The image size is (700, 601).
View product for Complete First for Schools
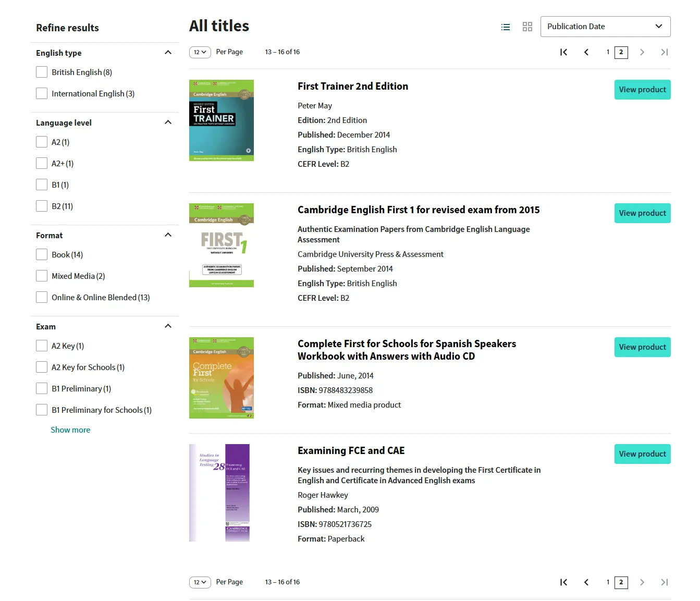(x=642, y=347)
